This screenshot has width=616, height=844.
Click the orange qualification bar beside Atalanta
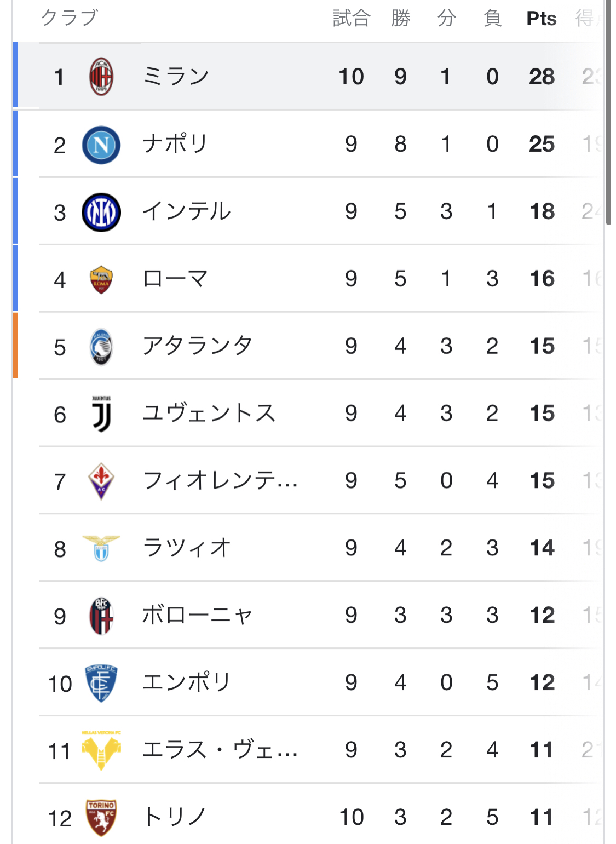(16, 346)
